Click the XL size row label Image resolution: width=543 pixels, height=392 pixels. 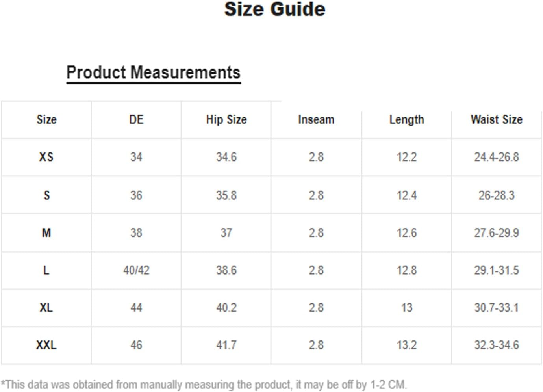tap(46, 308)
